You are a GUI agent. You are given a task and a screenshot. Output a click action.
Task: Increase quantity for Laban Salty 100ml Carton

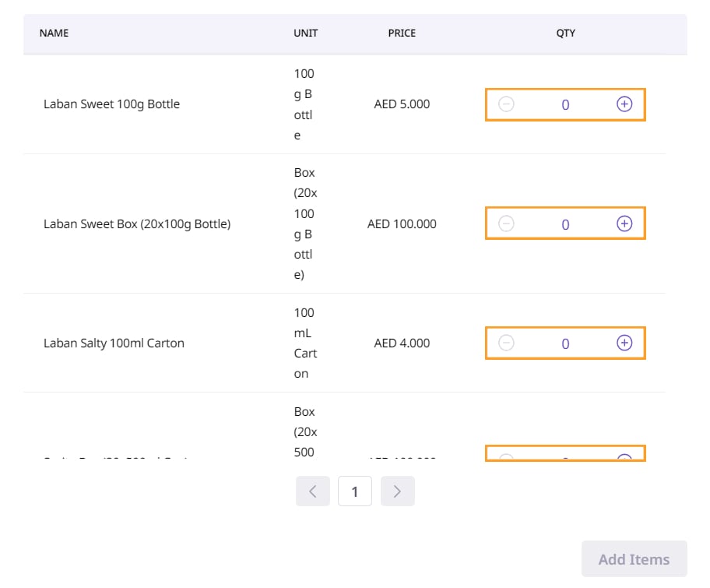point(624,343)
